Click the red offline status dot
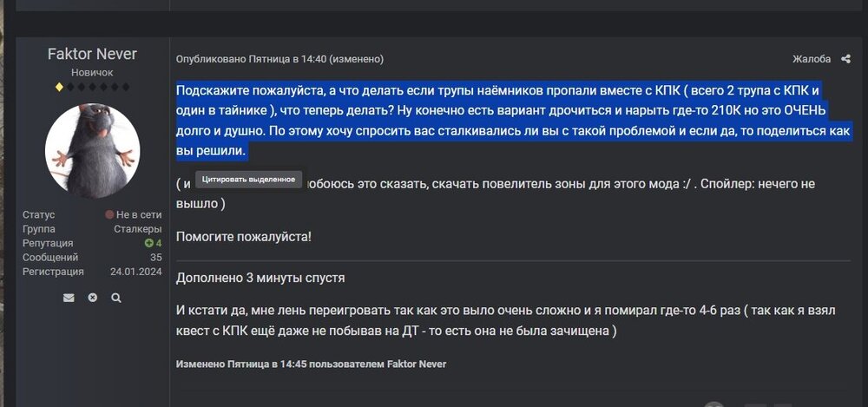 [109, 214]
